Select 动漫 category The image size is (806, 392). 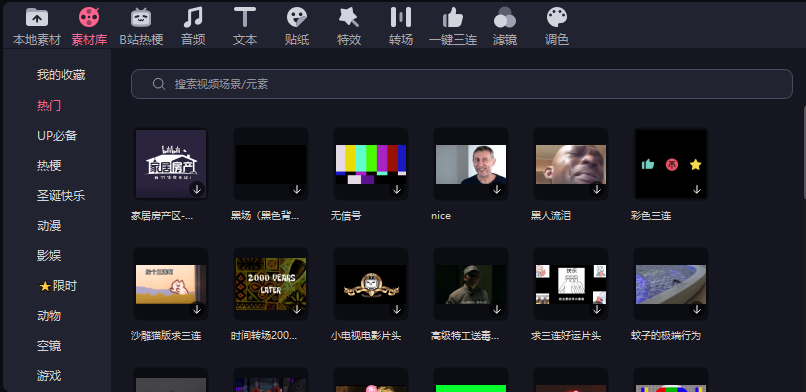pos(49,226)
